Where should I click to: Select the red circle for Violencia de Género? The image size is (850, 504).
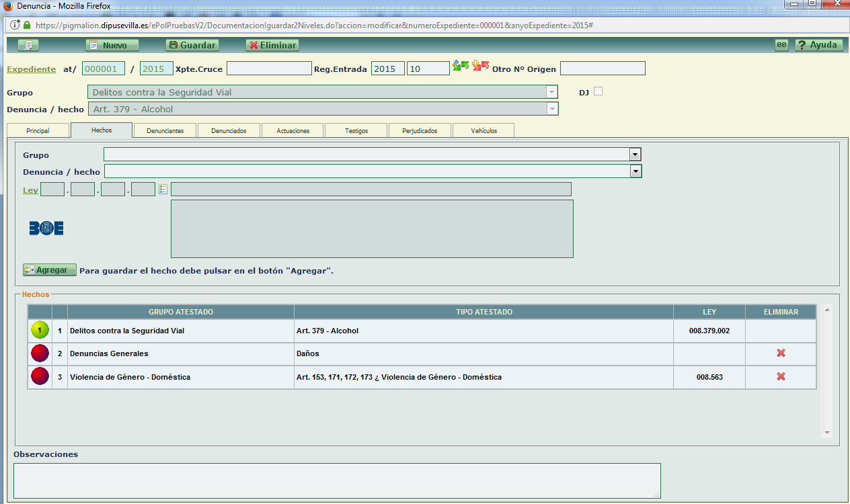point(40,377)
